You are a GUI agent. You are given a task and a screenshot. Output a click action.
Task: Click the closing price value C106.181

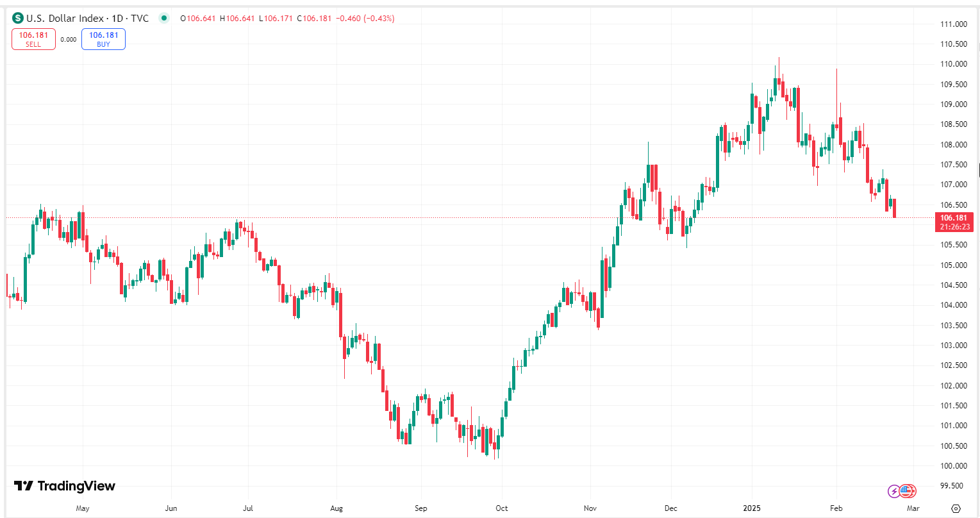tap(314, 18)
